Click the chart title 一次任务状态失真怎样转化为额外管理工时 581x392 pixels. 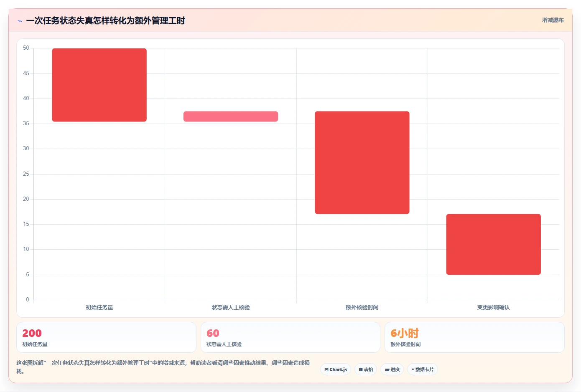[x=105, y=21]
